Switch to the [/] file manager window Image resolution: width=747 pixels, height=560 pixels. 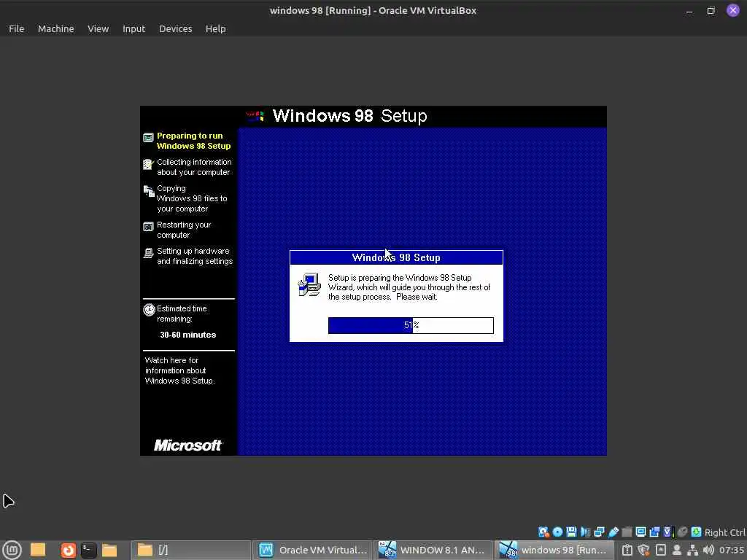pyautogui.click(x=191, y=550)
